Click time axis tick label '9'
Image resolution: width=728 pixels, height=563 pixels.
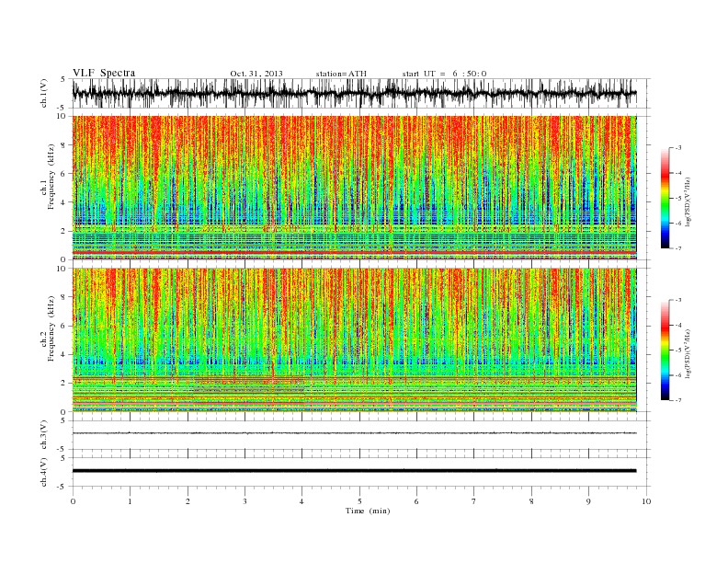588,501
